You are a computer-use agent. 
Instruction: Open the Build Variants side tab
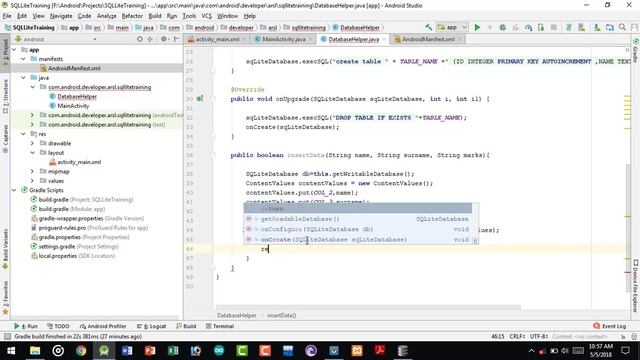[x=5, y=248]
